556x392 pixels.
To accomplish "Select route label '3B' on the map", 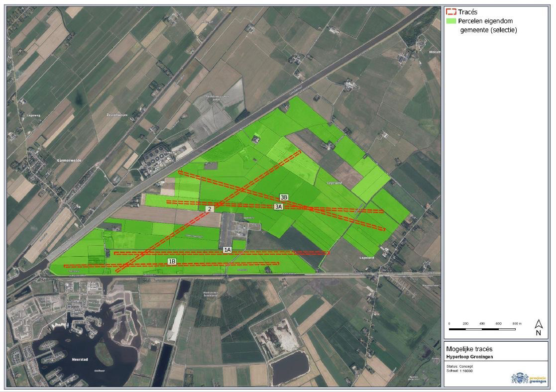I will click(x=284, y=197).
